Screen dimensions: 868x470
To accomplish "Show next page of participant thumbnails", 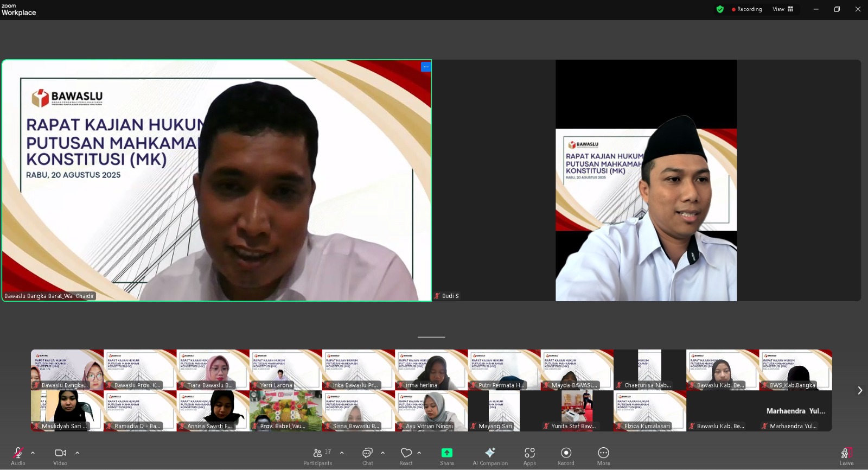I will 860,390.
